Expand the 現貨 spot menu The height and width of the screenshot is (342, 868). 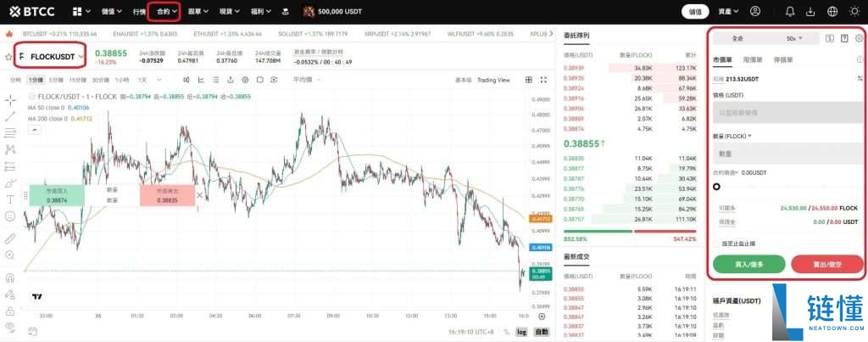tap(230, 11)
